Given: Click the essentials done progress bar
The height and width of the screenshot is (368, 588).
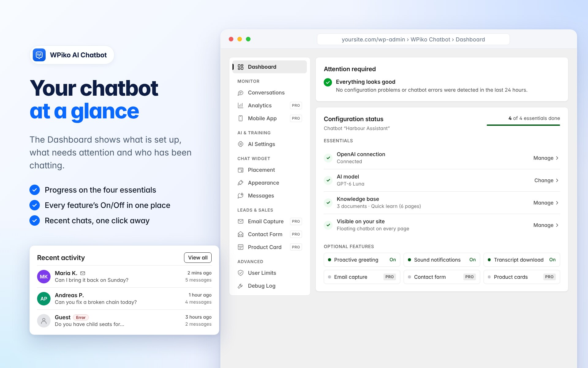Looking at the screenshot, I should (523, 125).
